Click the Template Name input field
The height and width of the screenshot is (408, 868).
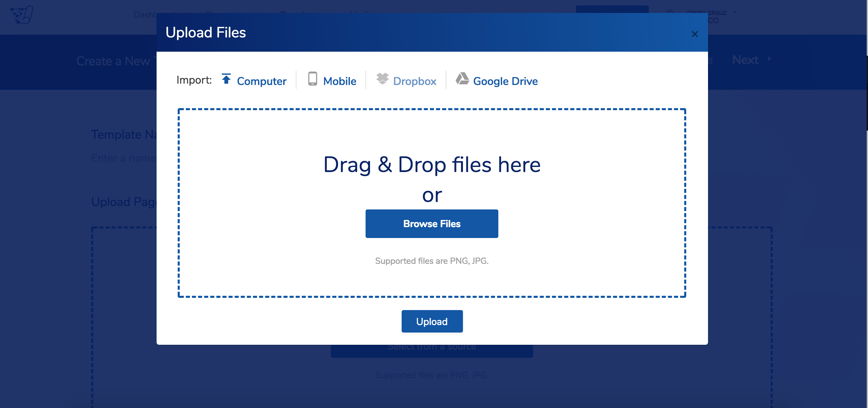[123, 158]
